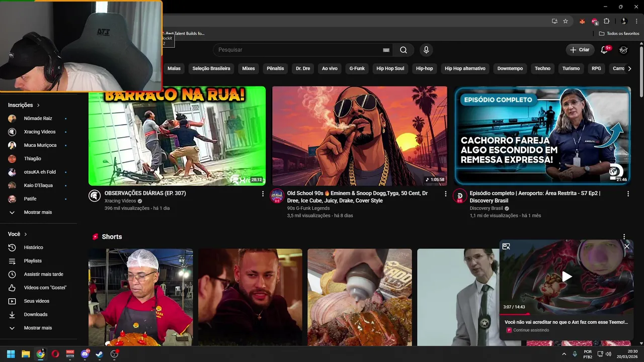Select the Seleção Brasileira chip

211,68
